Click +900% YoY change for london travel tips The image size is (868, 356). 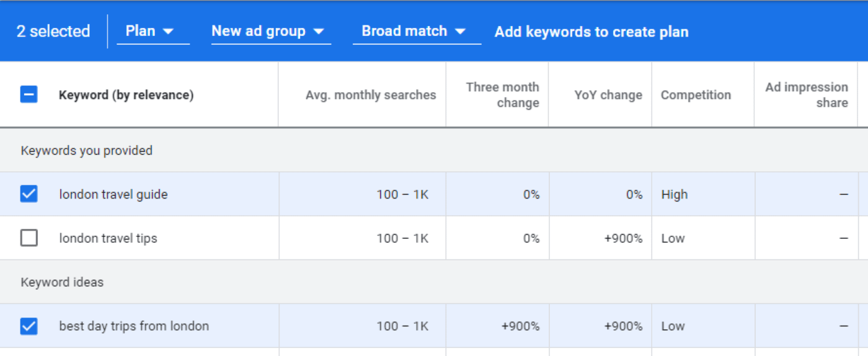tap(623, 238)
